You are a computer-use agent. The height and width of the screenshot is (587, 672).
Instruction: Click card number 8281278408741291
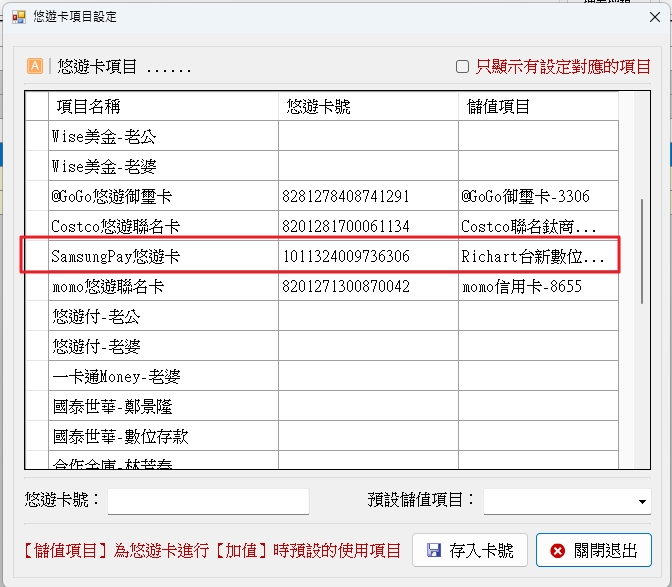tap(345, 196)
